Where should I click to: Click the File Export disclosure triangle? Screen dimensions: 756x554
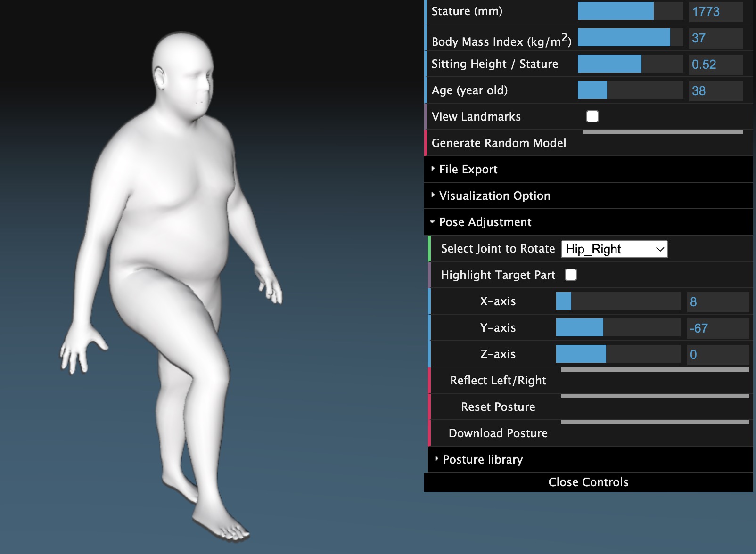tap(433, 170)
